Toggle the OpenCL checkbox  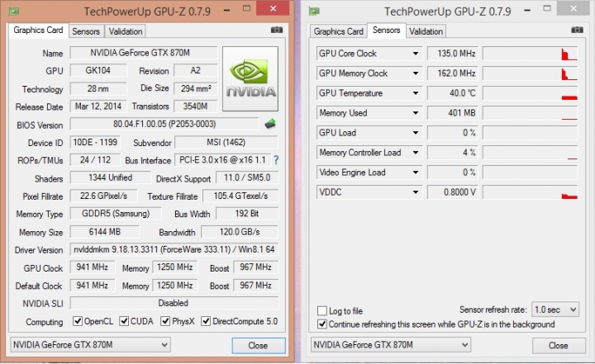coord(78,321)
